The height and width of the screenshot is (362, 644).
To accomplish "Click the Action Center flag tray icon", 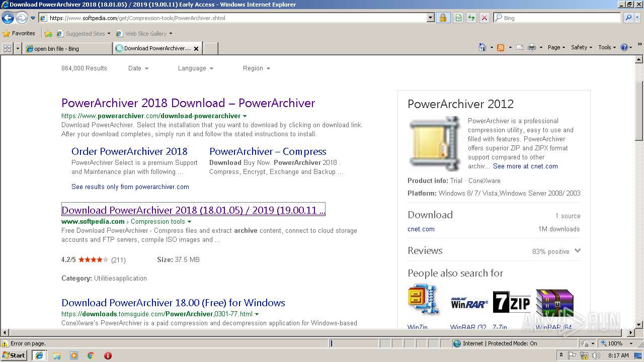I will click(572, 355).
